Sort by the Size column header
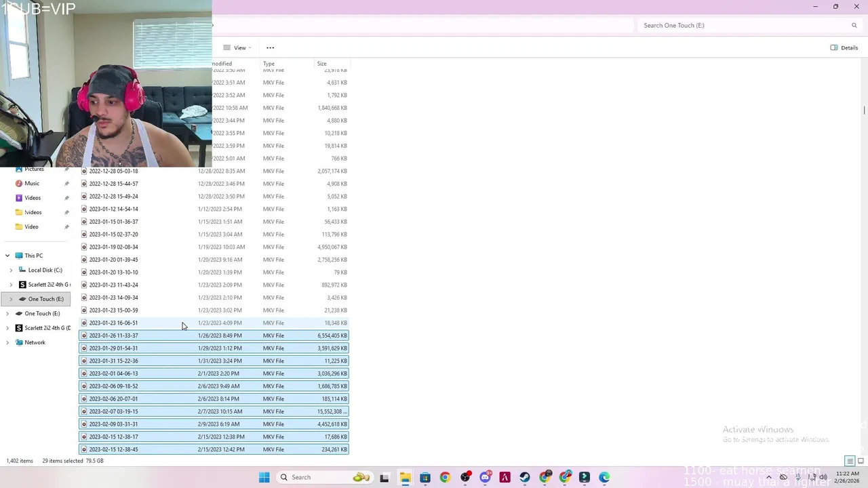Screen dimensions: 868x488 [321, 64]
